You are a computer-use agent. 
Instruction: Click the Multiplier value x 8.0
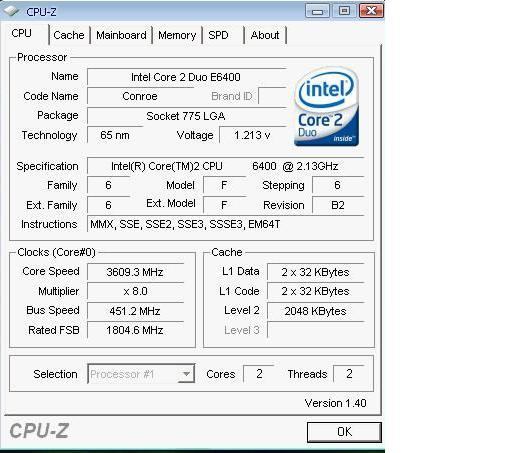pos(135,291)
